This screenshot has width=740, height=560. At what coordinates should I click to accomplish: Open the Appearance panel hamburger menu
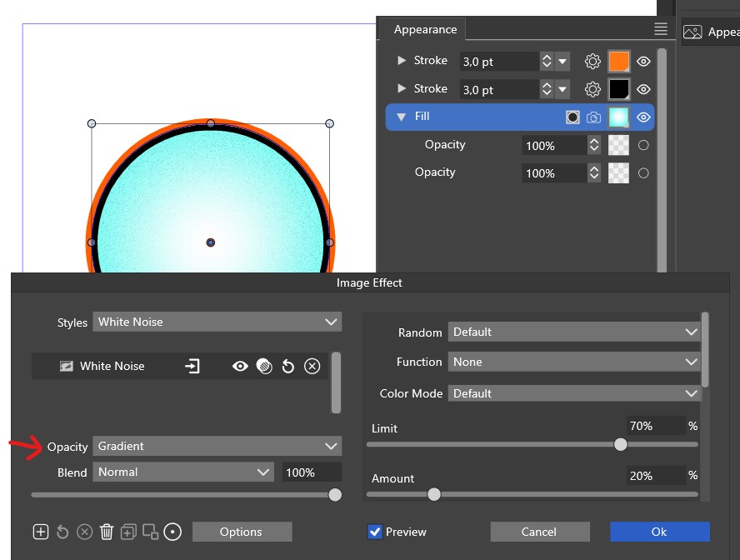661,29
